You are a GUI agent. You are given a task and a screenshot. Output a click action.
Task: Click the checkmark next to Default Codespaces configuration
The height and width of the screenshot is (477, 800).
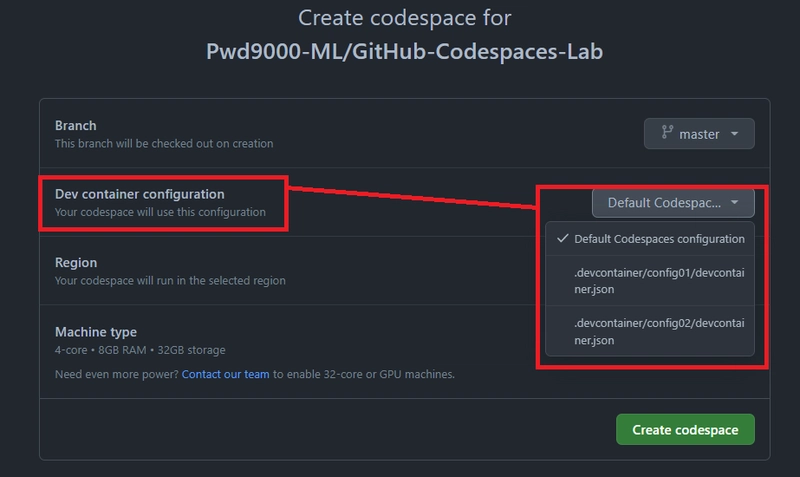[x=563, y=239]
